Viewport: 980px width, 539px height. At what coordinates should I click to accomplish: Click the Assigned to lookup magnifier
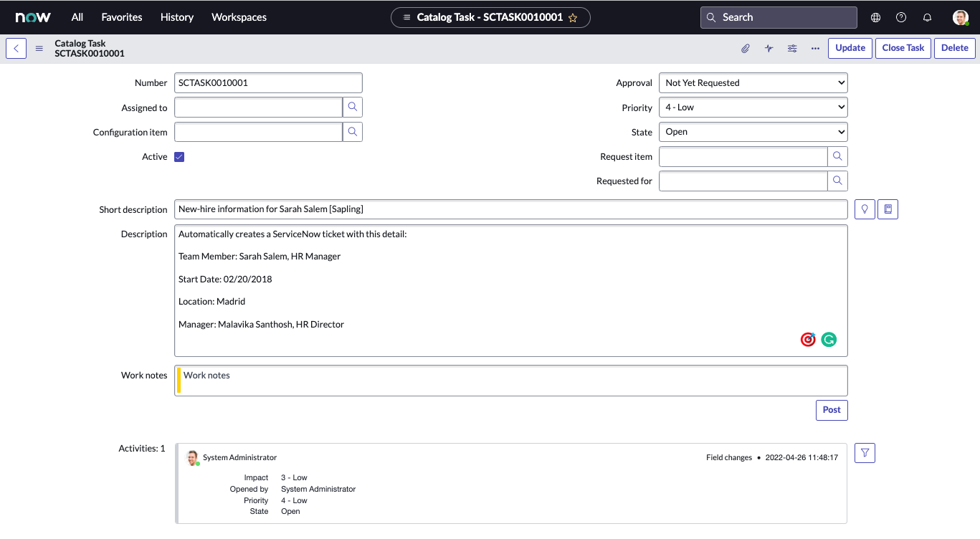click(x=353, y=108)
